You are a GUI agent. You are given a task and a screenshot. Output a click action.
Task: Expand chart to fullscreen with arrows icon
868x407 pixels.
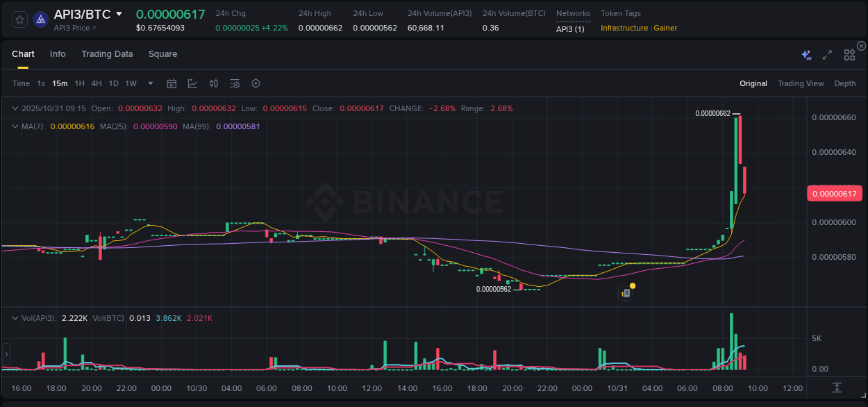tap(827, 54)
